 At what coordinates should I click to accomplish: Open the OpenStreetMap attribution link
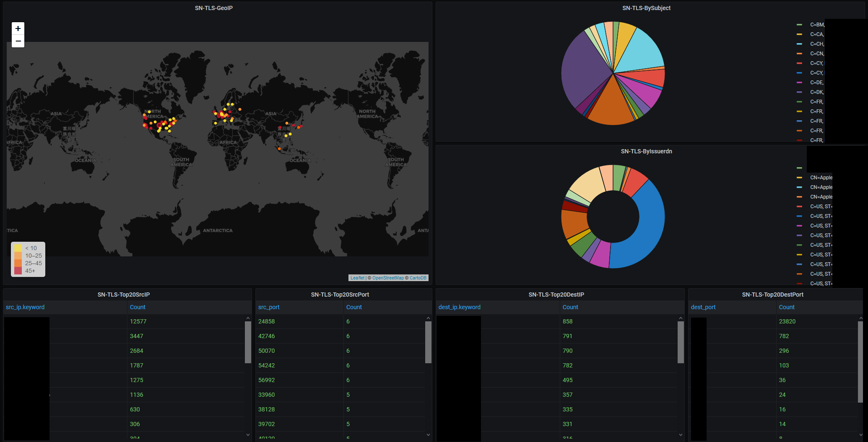[388, 278]
